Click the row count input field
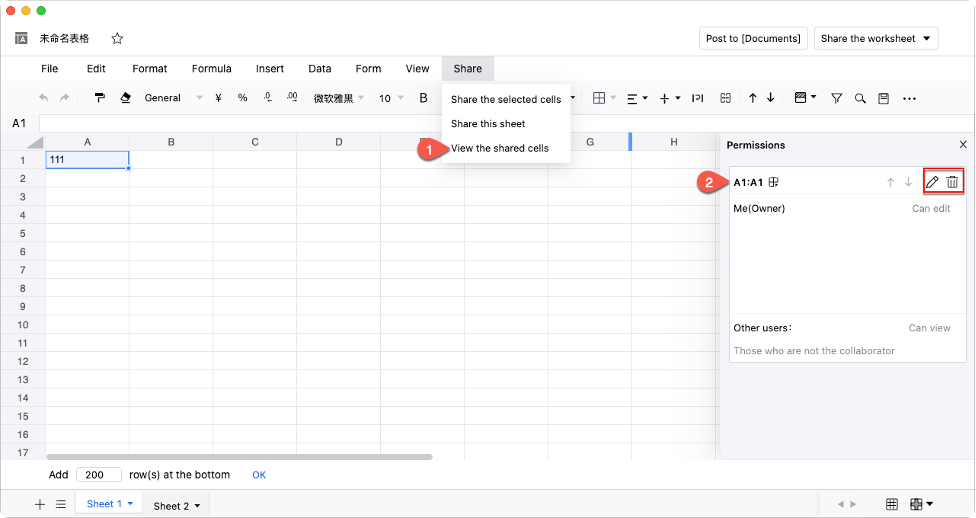The height and width of the screenshot is (518, 976). [98, 475]
